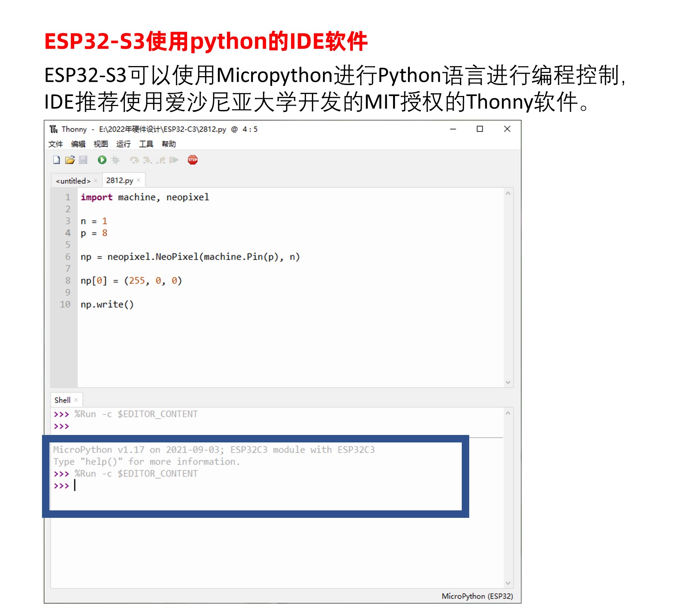Close the 2812.py tab
The width and height of the screenshot is (693, 616).
pos(139,180)
